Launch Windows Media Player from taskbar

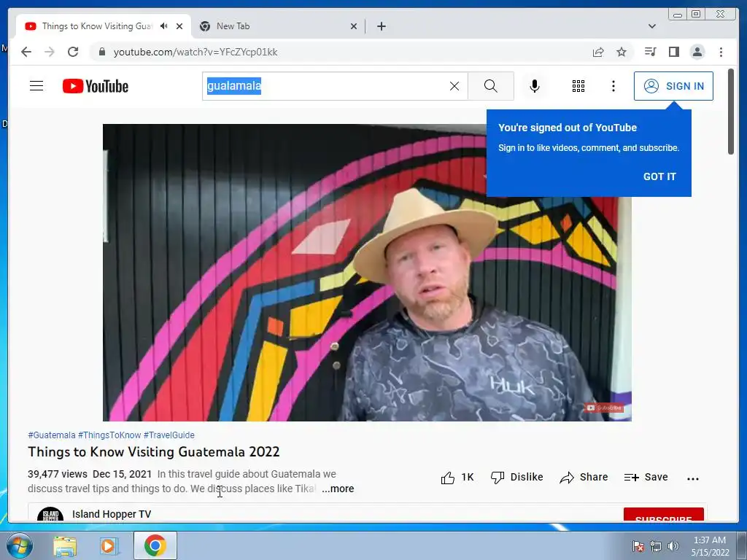click(x=109, y=545)
